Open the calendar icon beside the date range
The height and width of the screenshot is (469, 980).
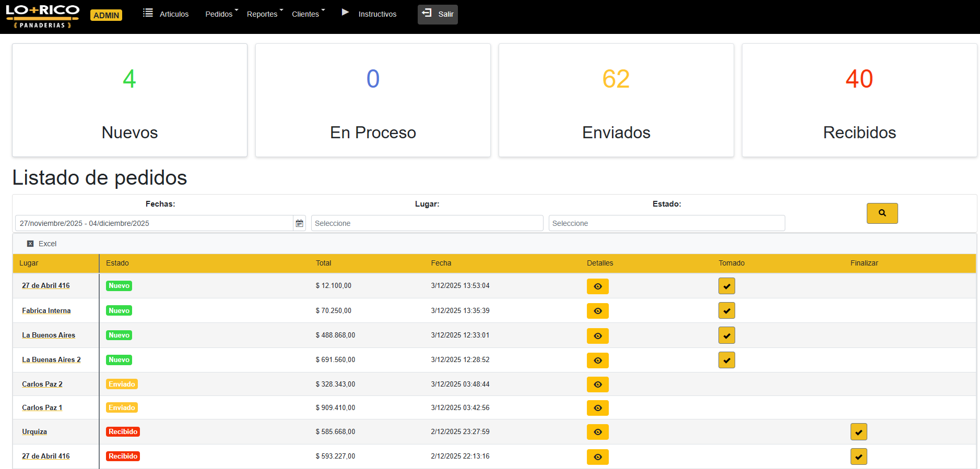(x=299, y=223)
